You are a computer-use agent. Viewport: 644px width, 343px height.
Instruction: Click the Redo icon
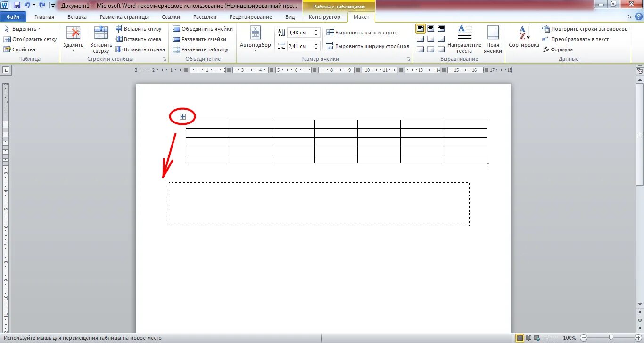42,5
